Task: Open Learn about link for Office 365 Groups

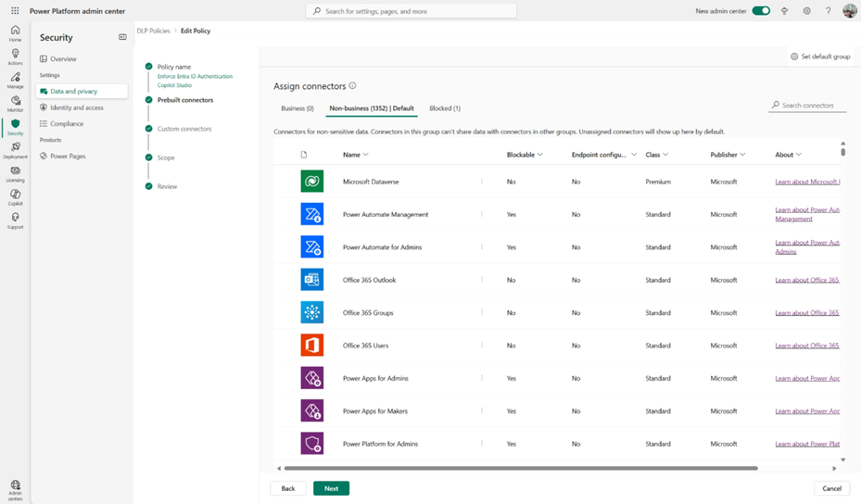Action: tap(807, 312)
